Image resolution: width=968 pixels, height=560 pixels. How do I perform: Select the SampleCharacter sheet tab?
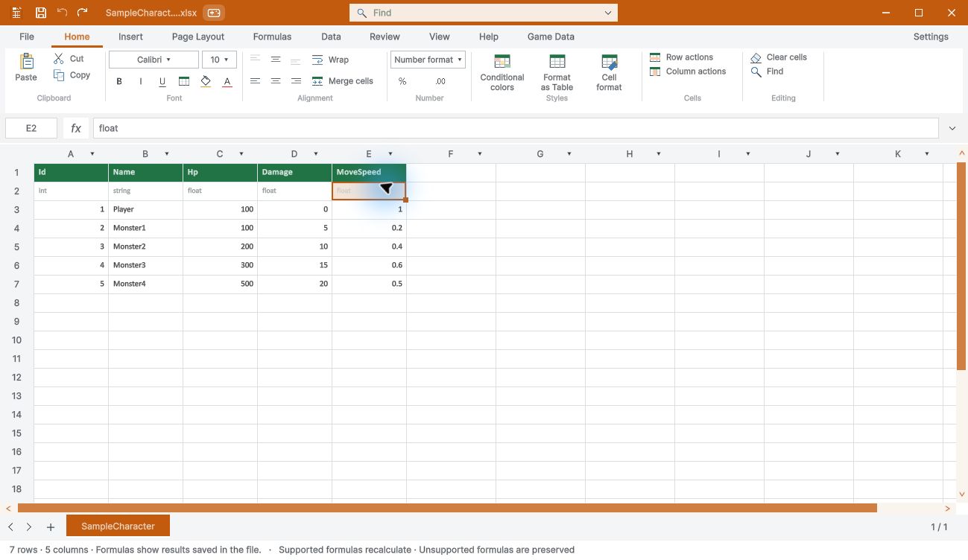pyautogui.click(x=118, y=526)
